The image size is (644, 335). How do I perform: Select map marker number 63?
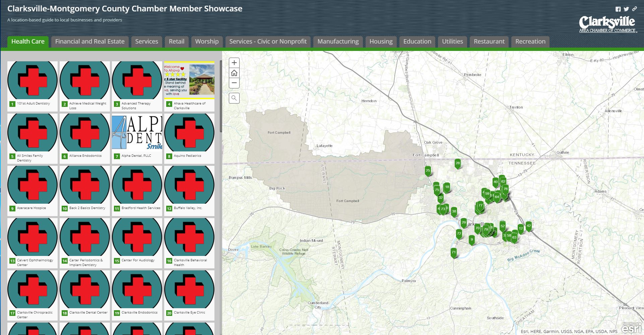514,238
